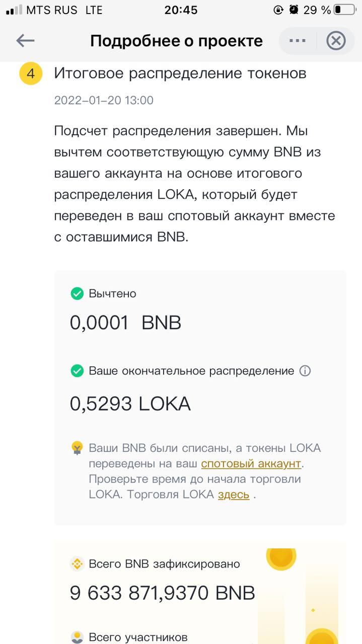Image resolution: width=362 pixels, height=644 pixels.
Task: Tap the Итоговое распределение токенов heading
Action: (180, 73)
